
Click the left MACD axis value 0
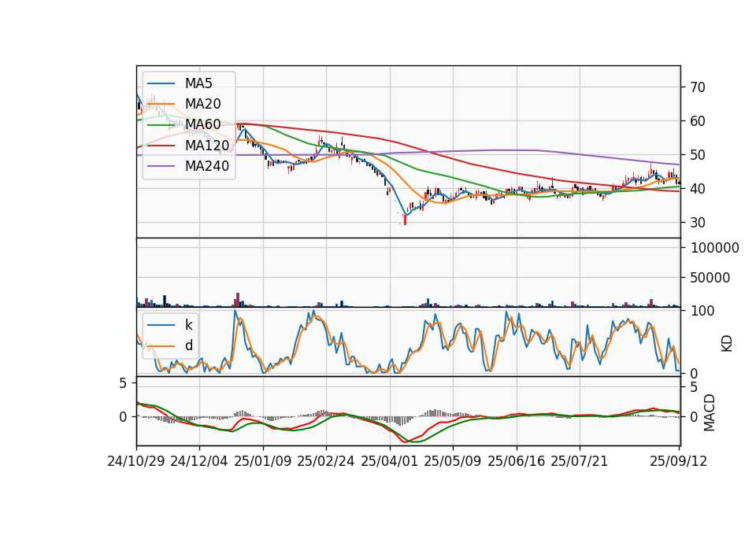(x=123, y=417)
